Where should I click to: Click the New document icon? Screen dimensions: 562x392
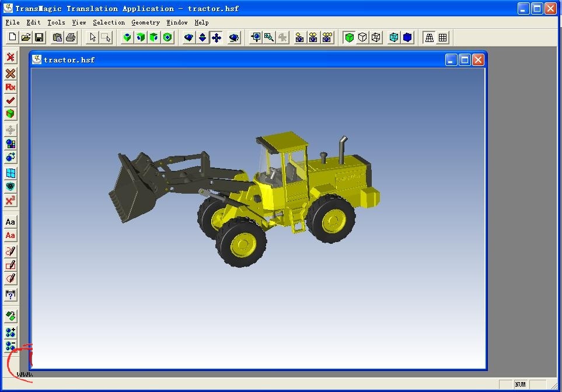[x=12, y=37]
